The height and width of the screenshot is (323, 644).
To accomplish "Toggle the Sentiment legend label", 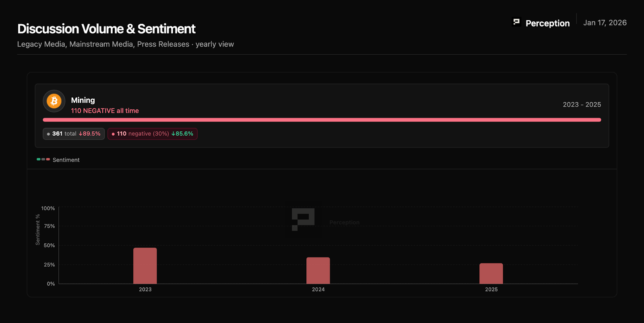I will [x=66, y=160].
